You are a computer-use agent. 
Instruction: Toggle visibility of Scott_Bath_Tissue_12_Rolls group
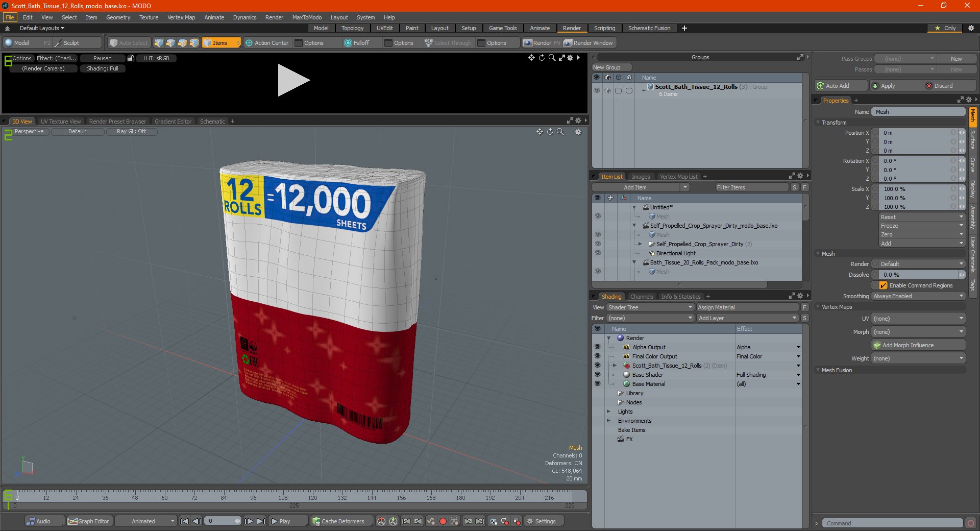(596, 90)
